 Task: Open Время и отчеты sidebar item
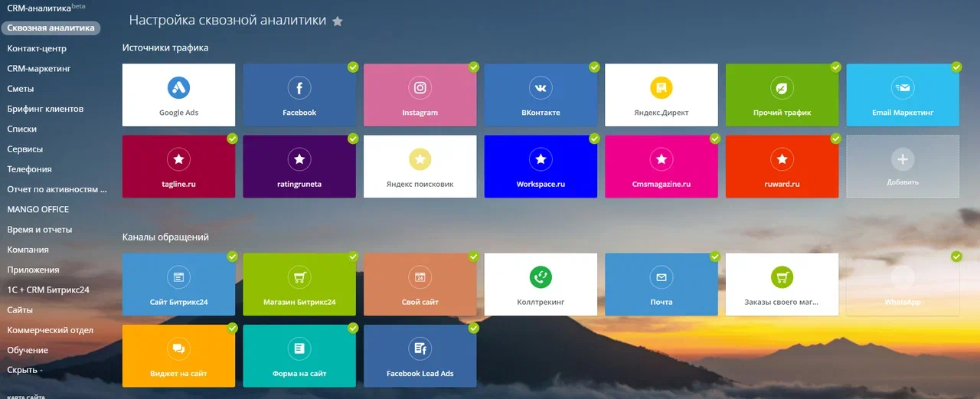tap(40, 229)
